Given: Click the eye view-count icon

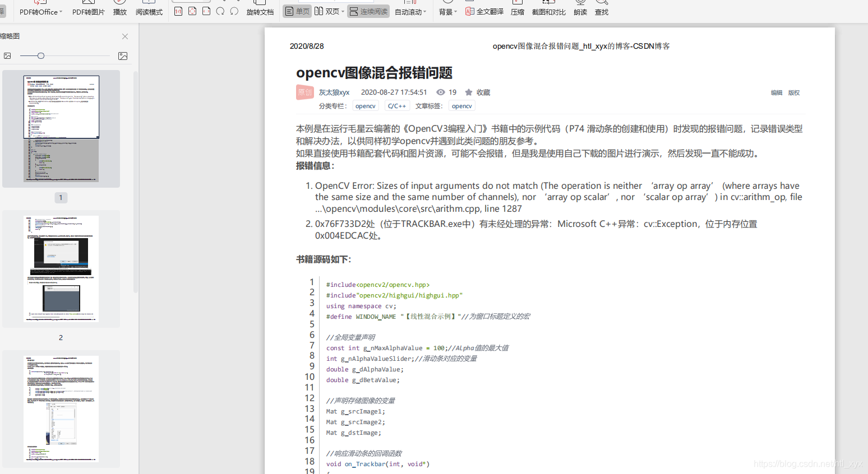Looking at the screenshot, I should [x=441, y=92].
